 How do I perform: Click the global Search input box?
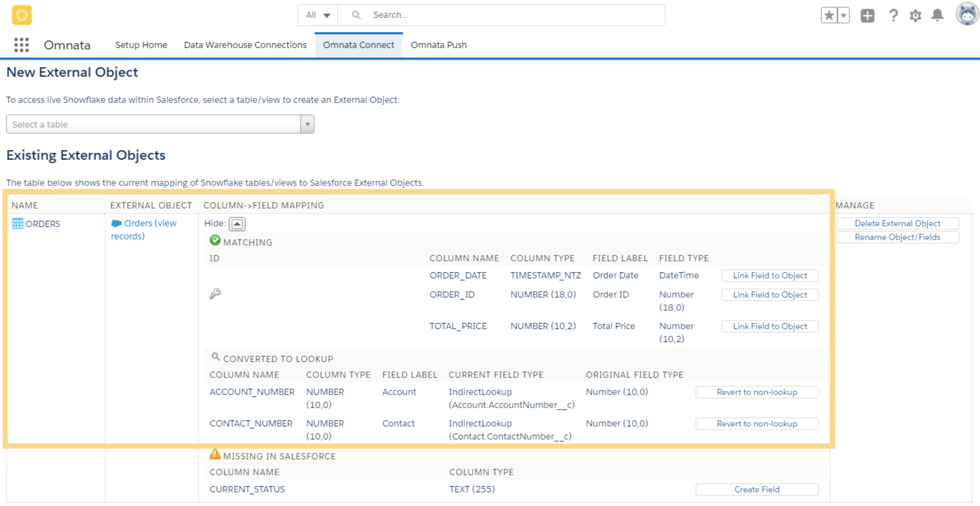[501, 15]
